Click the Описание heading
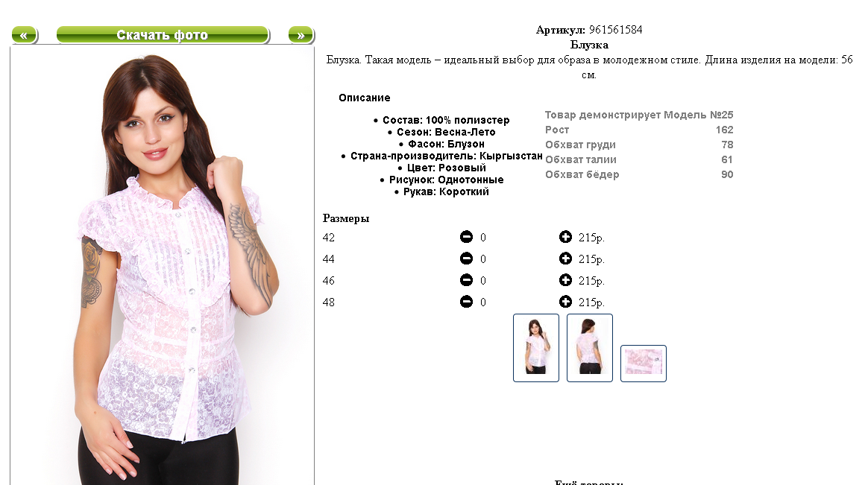This screenshot has height=485, width=868. (x=364, y=98)
